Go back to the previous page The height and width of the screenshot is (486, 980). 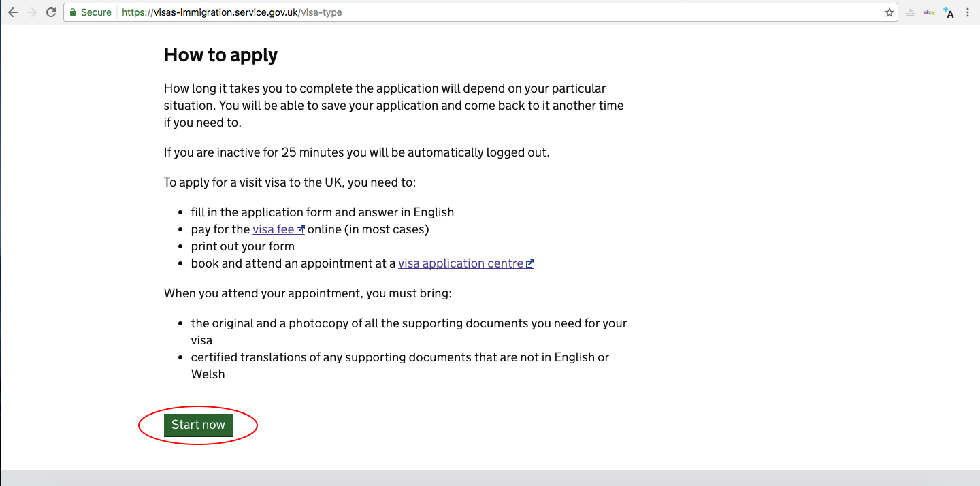(13, 12)
